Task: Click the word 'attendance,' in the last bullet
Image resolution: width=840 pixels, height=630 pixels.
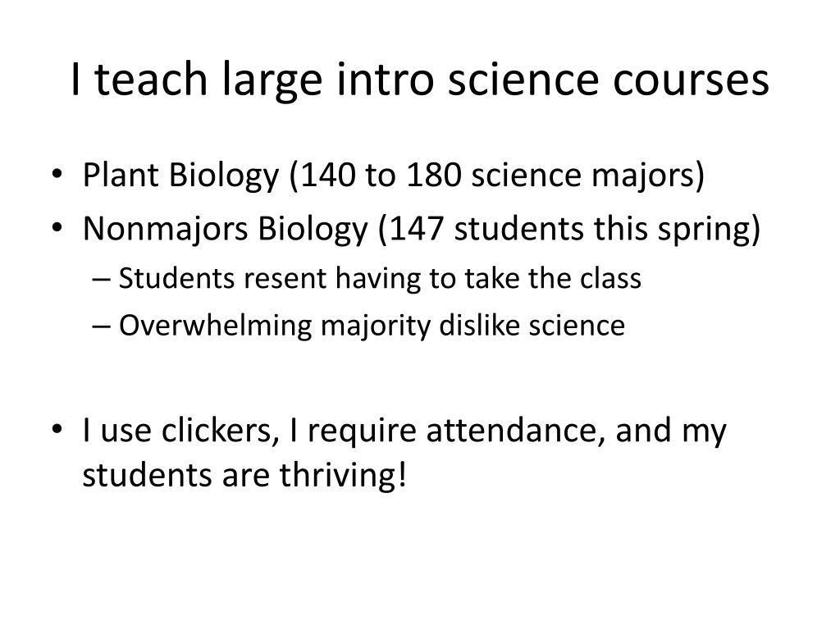Action: [x=515, y=431]
